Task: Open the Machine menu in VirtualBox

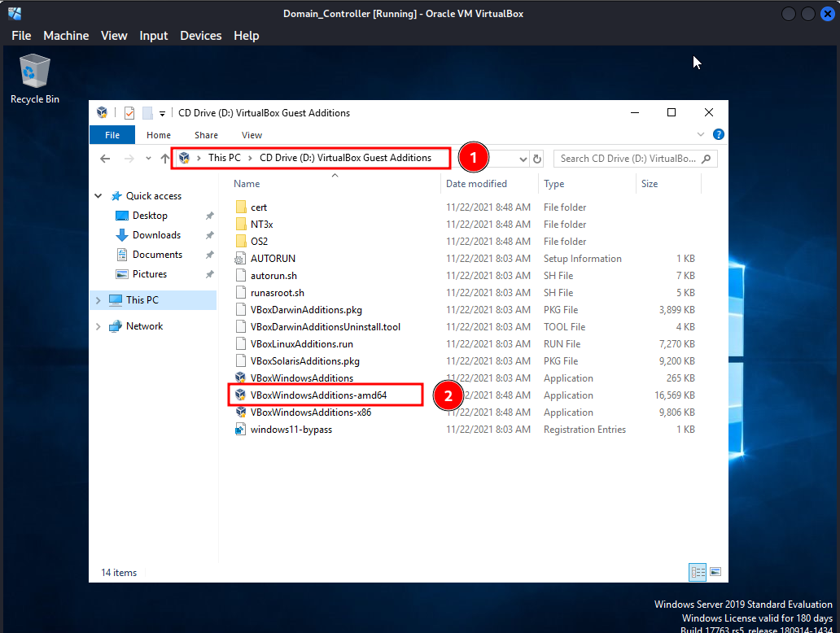Action: click(66, 35)
